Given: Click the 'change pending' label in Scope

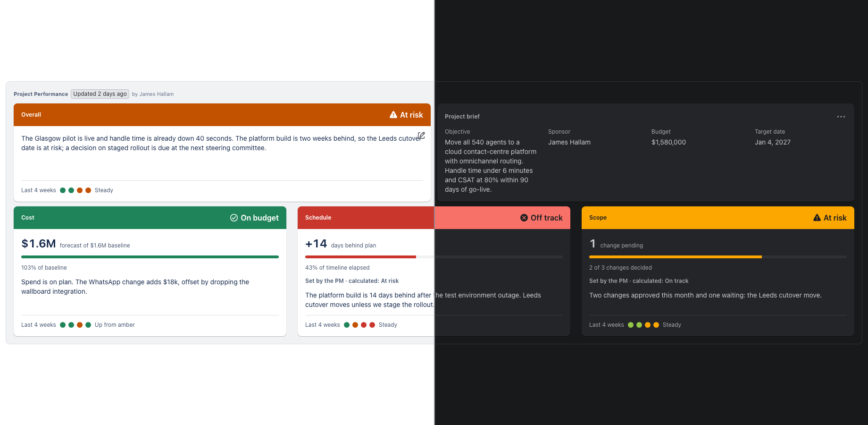Looking at the screenshot, I should [622, 246].
